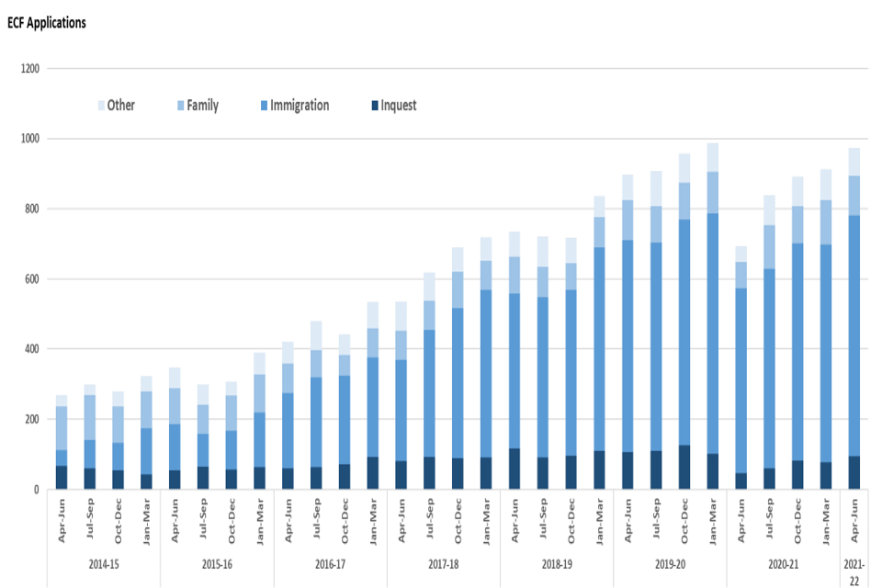
Task: Click the Inquest legend text label
Action: tap(398, 106)
